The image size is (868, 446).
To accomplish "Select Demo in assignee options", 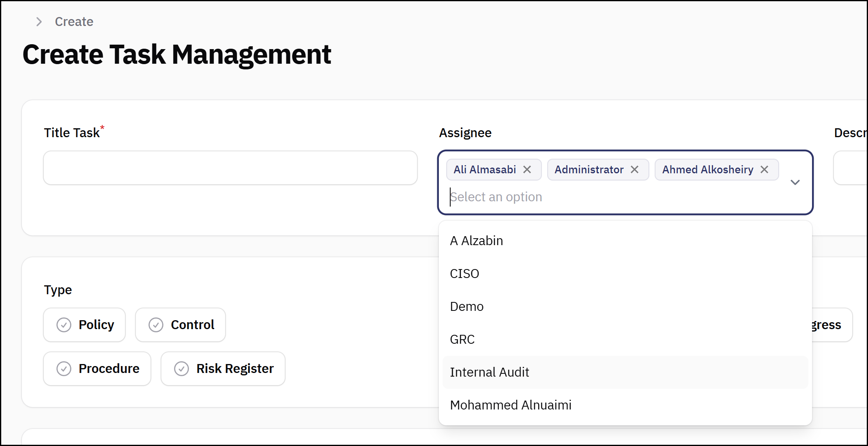I will click(x=625, y=306).
